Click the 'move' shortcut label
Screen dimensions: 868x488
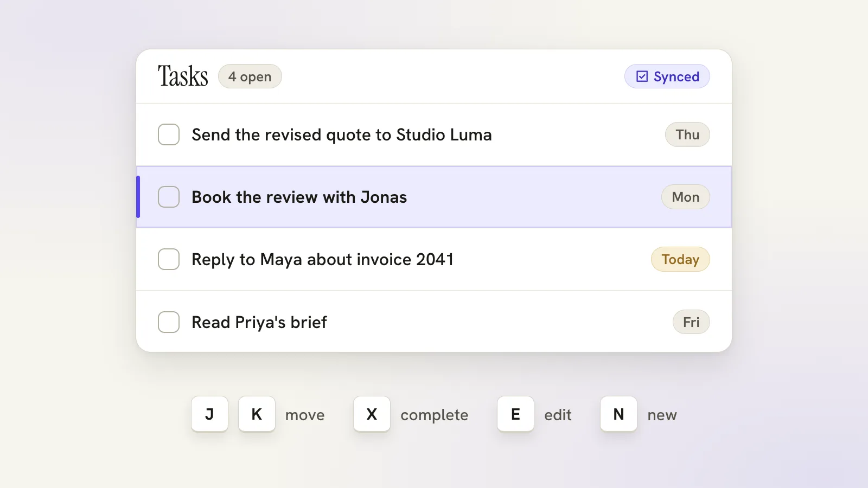click(305, 415)
